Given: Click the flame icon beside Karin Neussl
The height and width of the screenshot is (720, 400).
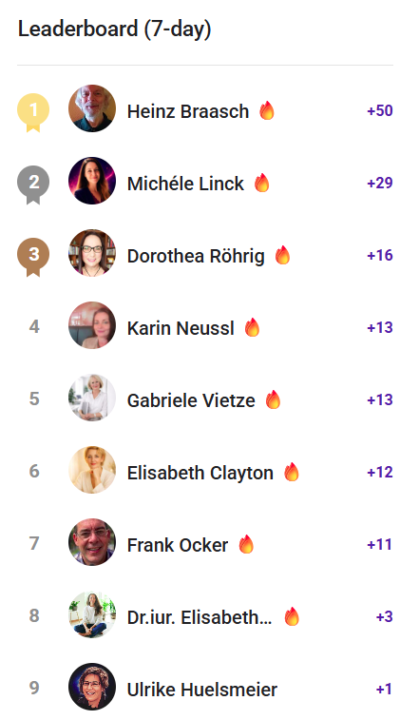Looking at the screenshot, I should (252, 328).
